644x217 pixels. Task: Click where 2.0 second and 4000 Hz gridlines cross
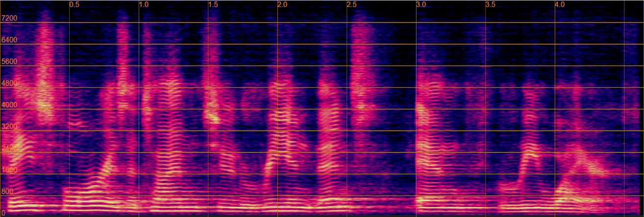click(x=278, y=109)
